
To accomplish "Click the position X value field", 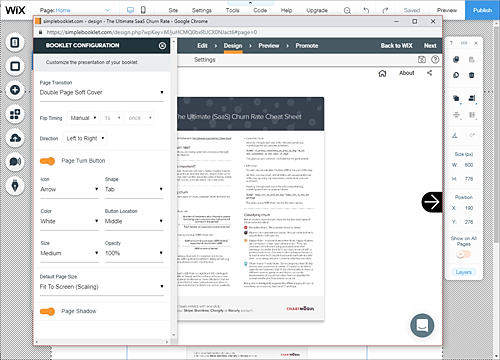I will 469,208.
